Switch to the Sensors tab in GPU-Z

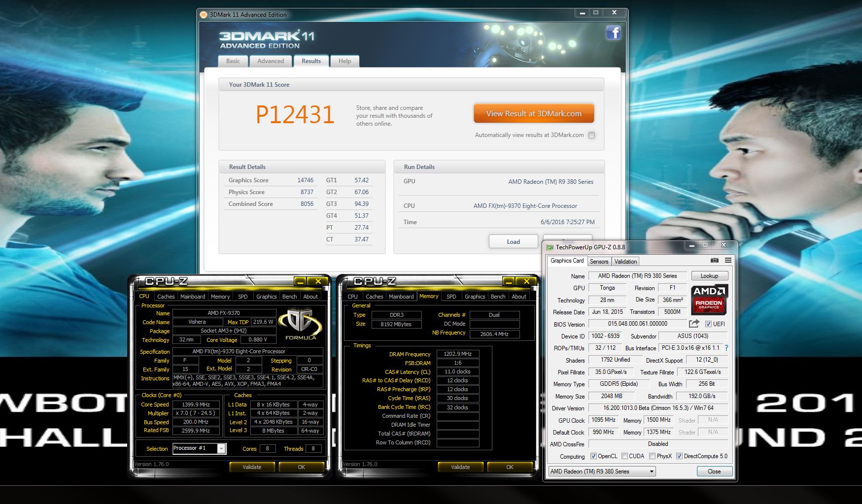pos(599,261)
